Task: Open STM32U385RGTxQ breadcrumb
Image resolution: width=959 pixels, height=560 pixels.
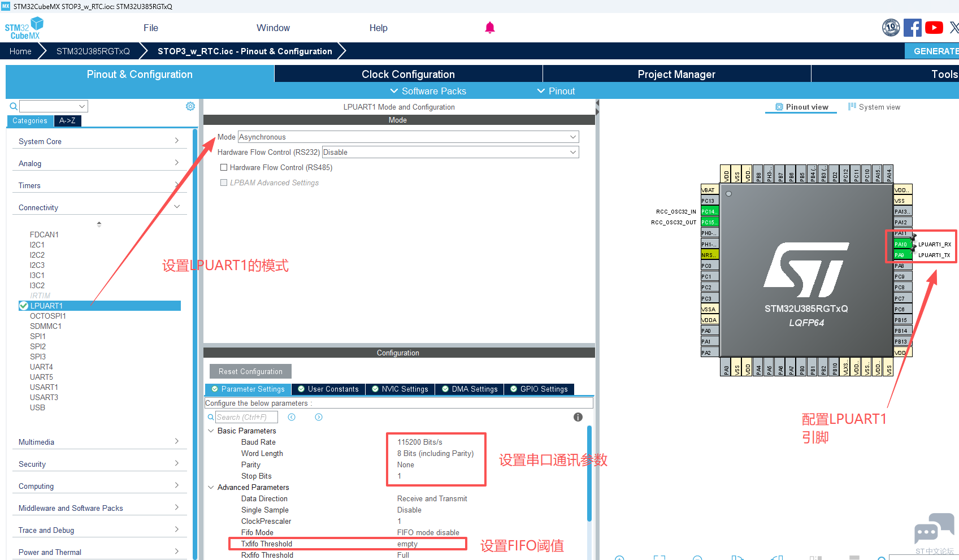Action: pyautogui.click(x=93, y=51)
